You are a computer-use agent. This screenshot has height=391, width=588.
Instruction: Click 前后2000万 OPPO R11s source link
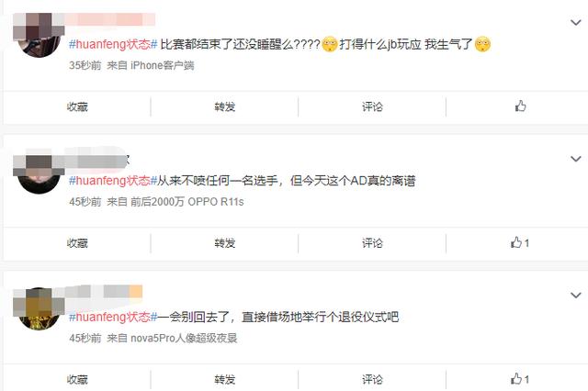click(187, 202)
